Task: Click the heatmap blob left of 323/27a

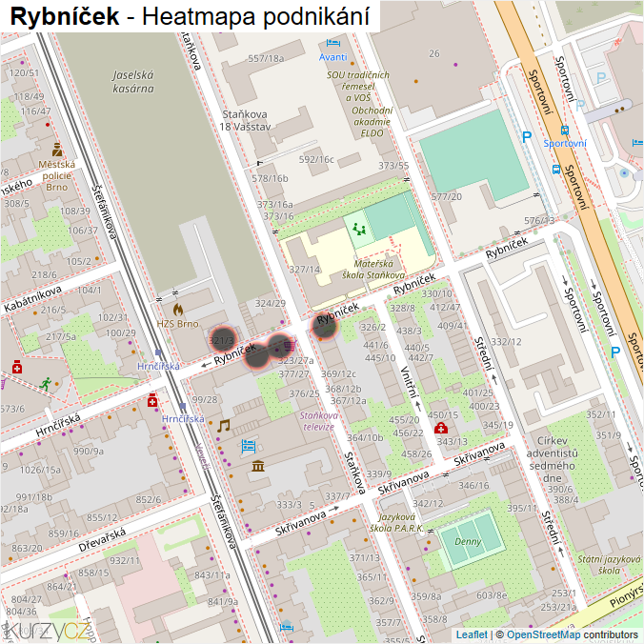Action: point(278,346)
